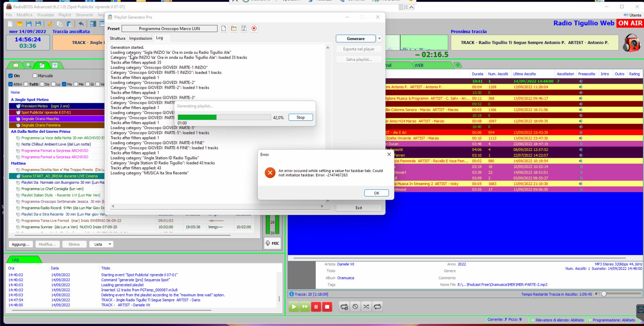This screenshot has width=644, height=326.
Task: Click Exit in Playlist Generator Pro
Action: [359, 208]
